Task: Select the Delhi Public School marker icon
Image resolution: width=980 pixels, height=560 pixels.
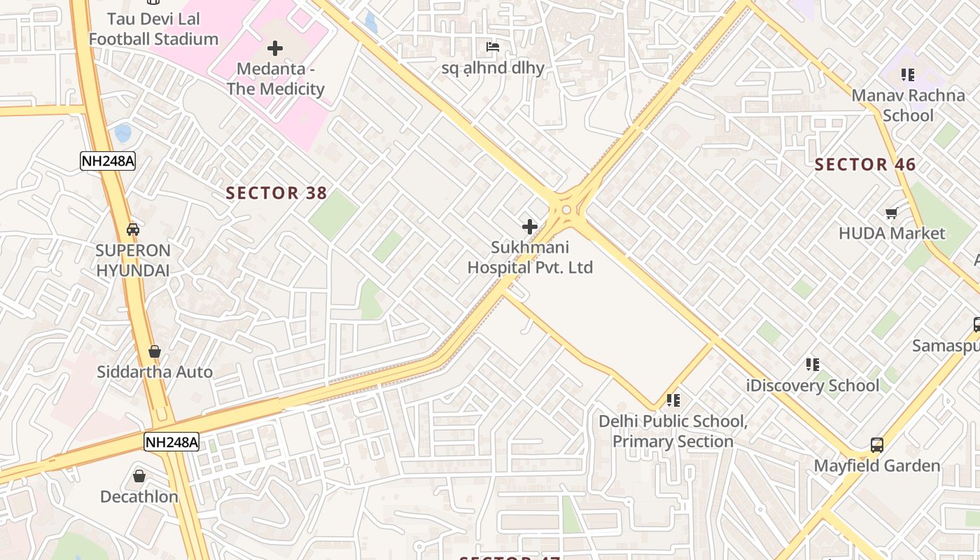Action: [x=673, y=400]
